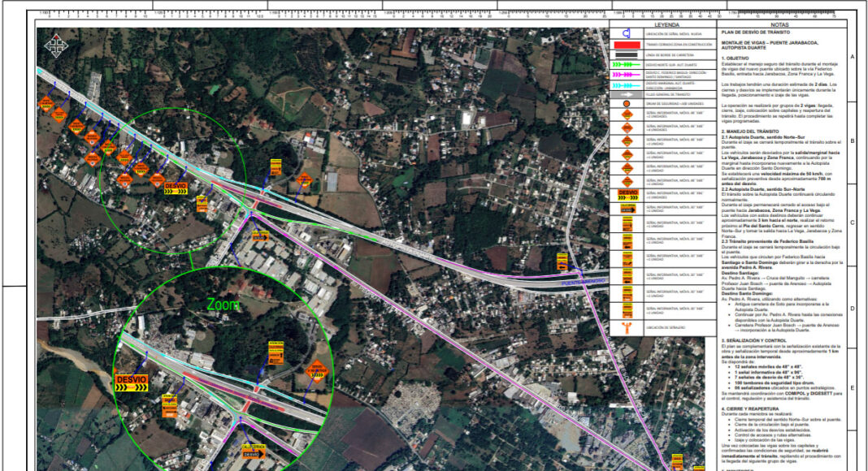Pick the red closed-section swatch in legend
The width and height of the screenshot is (868, 471).
click(627, 45)
